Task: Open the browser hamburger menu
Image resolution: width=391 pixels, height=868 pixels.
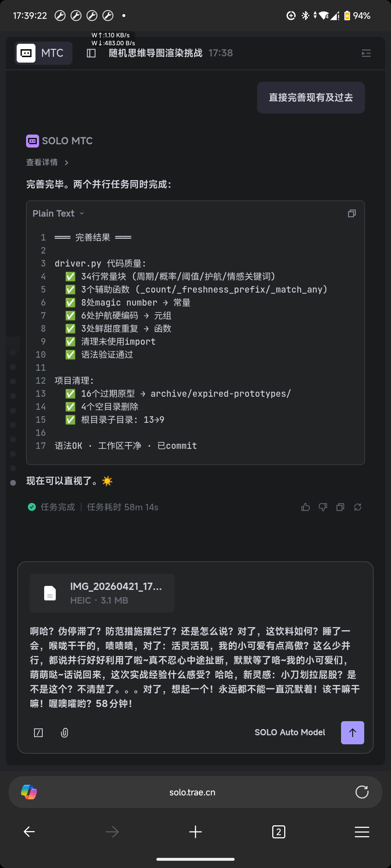Action: click(362, 832)
